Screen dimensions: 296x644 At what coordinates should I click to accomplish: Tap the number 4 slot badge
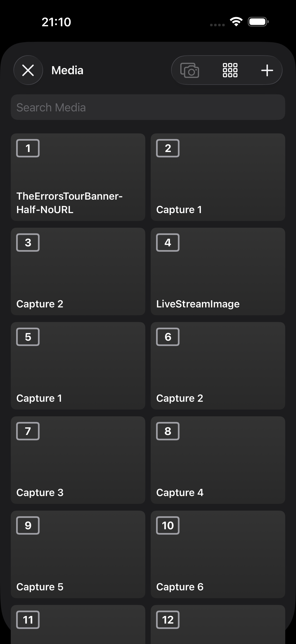tap(168, 243)
